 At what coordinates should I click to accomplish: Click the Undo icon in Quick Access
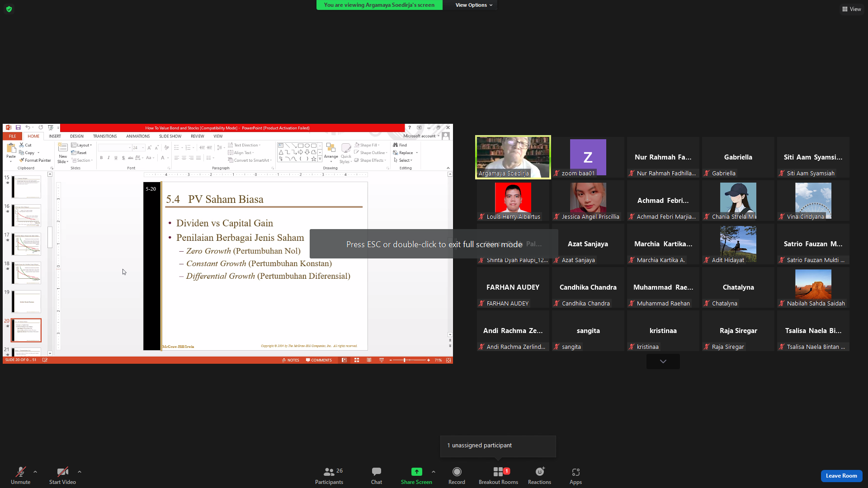pyautogui.click(x=28, y=128)
